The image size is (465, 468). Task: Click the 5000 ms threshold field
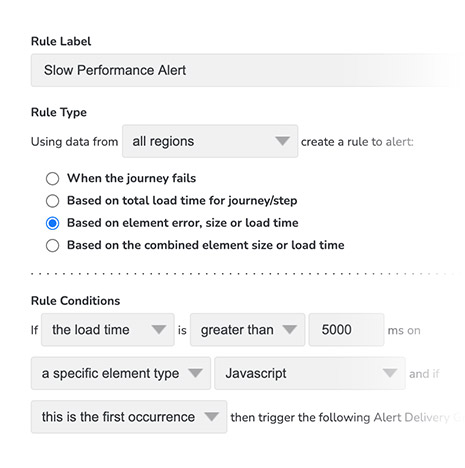[x=346, y=330]
